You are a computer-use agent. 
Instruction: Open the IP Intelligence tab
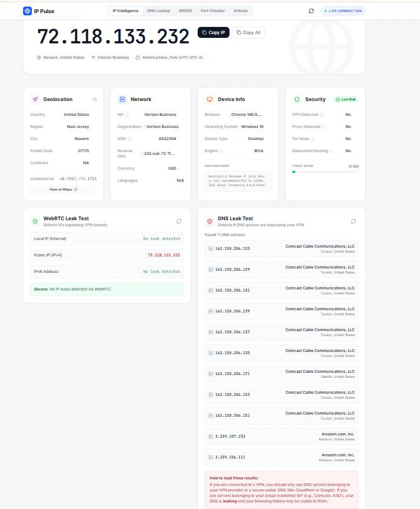pyautogui.click(x=125, y=11)
